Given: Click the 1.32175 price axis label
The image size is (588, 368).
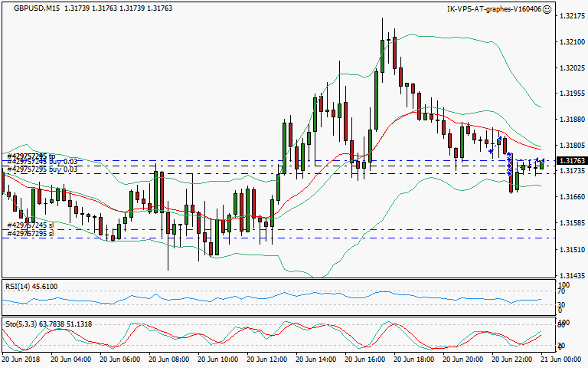Looking at the screenshot, I should 571,15.
